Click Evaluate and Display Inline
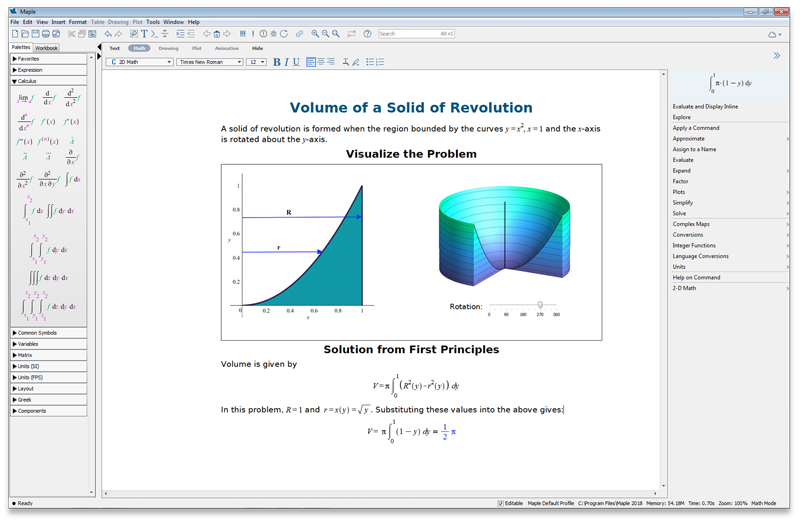 tap(705, 106)
